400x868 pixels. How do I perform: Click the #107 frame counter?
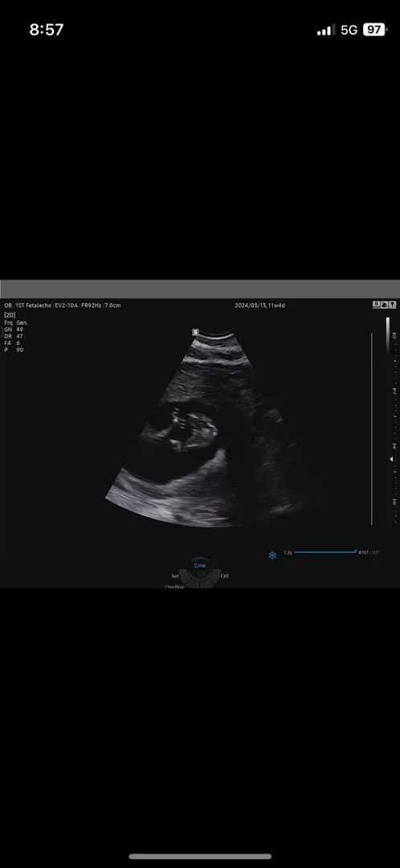[x=364, y=552]
